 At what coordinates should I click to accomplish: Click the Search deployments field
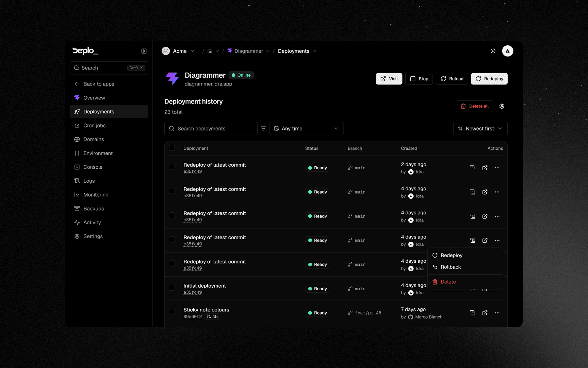click(x=211, y=128)
